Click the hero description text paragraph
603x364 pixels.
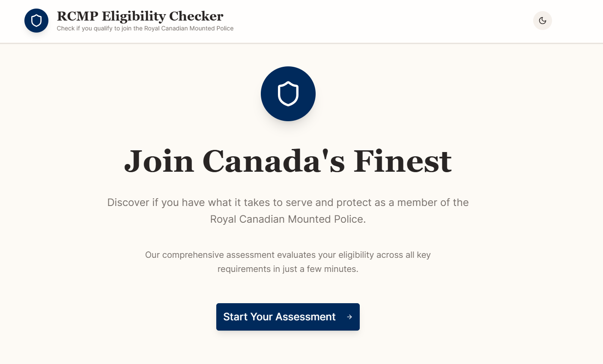(x=288, y=210)
